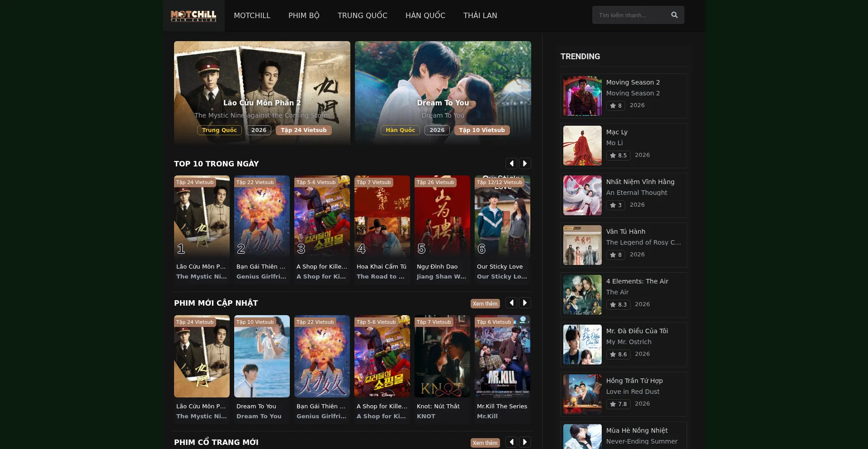Click the PHIM MỚI CẬP NHẬT heading
This screenshot has width=868, height=449.
pos(216,303)
